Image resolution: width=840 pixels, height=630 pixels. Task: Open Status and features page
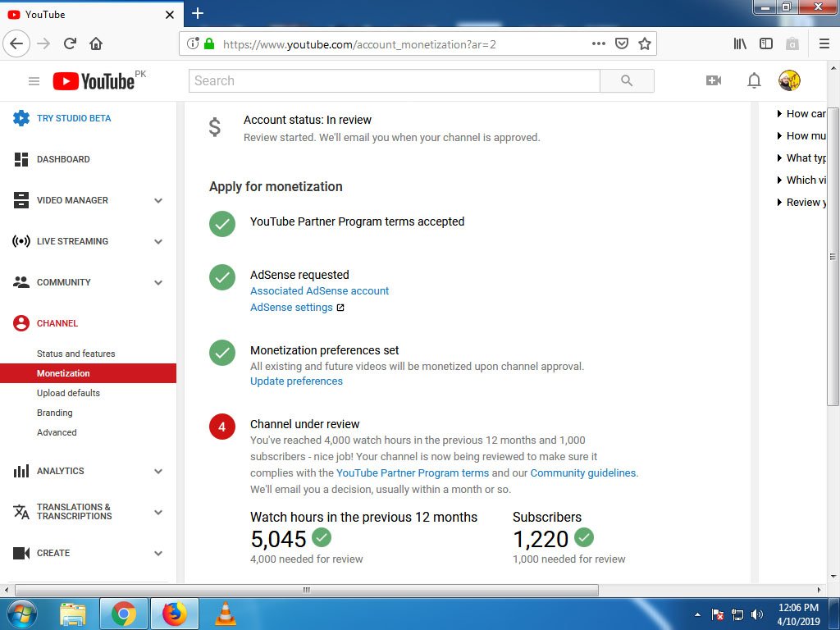[x=76, y=354]
